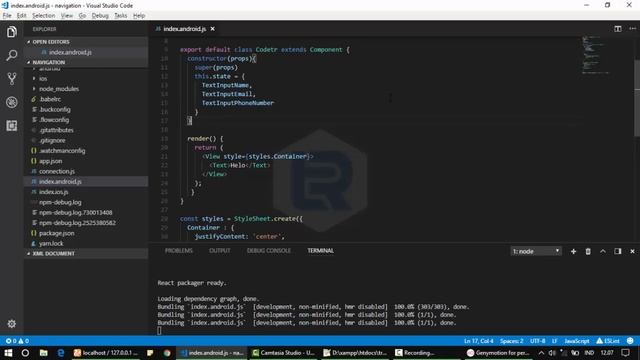Screen dimensions: 640x360
Task: Change the UTF-8 encoding setting
Action: 538,341
